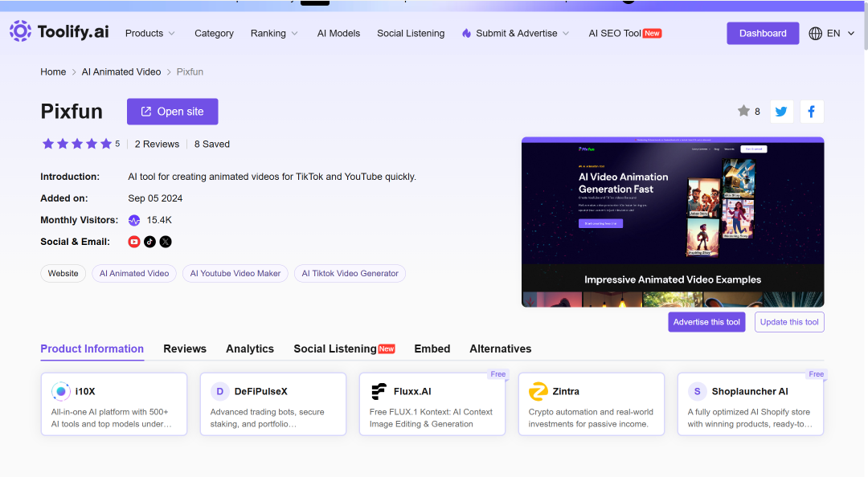Go to Home in the breadcrumb
This screenshot has width=868, height=477.
pyautogui.click(x=53, y=72)
